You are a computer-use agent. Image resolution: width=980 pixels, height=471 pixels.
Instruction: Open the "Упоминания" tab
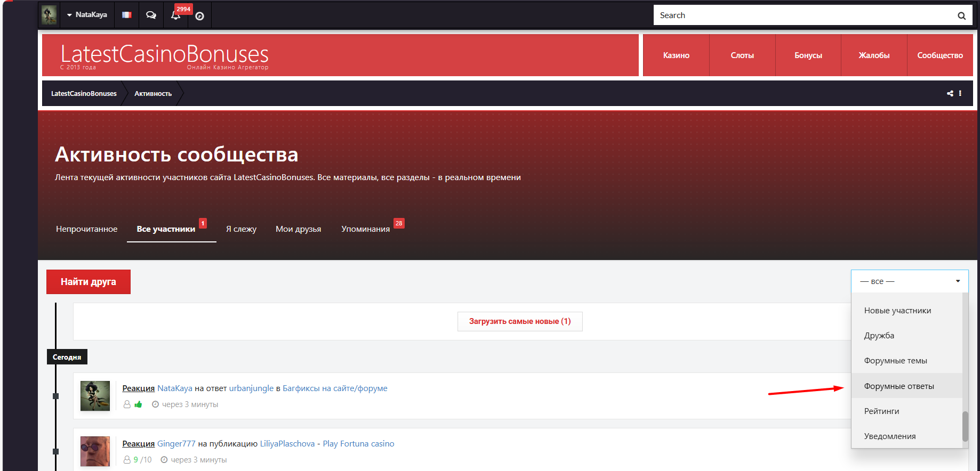click(x=365, y=229)
